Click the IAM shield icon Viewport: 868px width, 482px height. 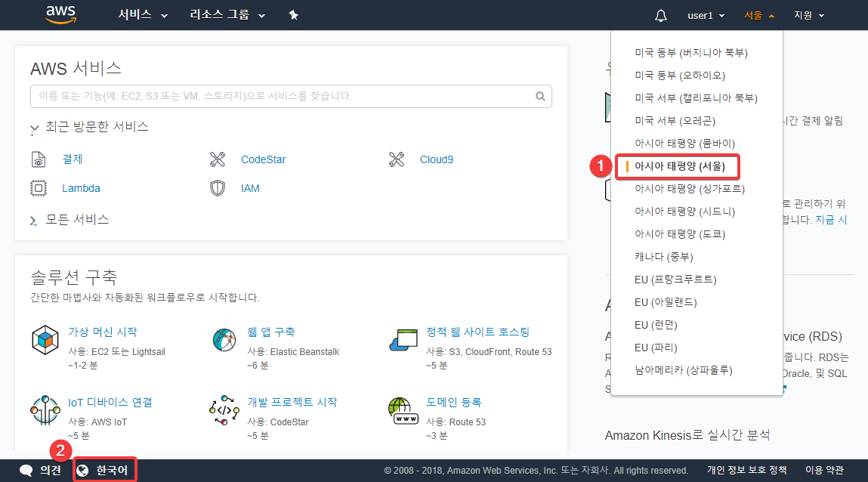pyautogui.click(x=218, y=188)
